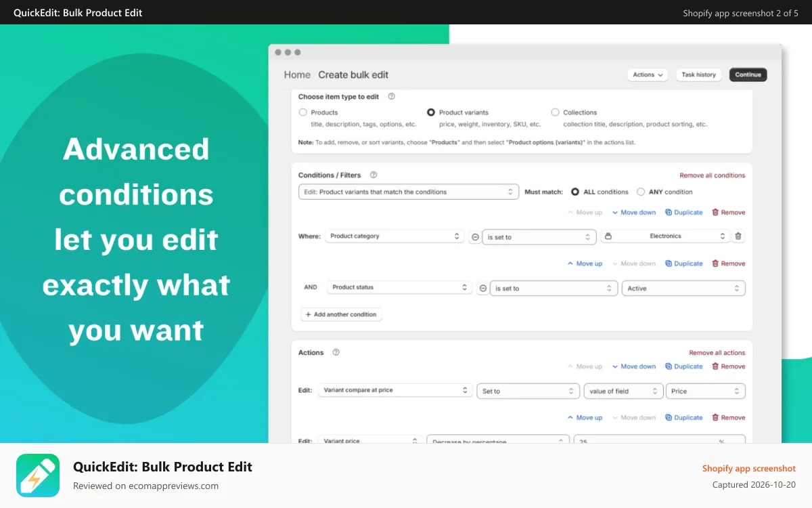The height and width of the screenshot is (508, 812).
Task: Click the Create bulk edit breadcrumb title
Action: click(353, 75)
